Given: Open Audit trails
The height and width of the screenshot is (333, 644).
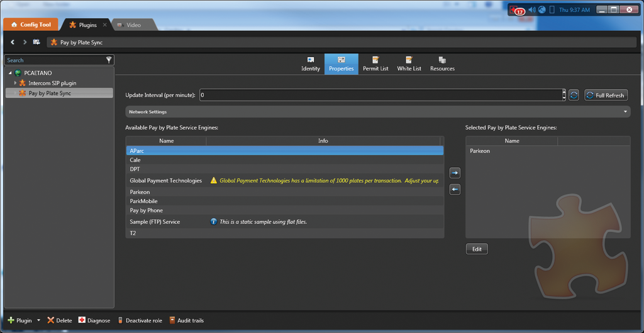Looking at the screenshot, I should (x=186, y=320).
